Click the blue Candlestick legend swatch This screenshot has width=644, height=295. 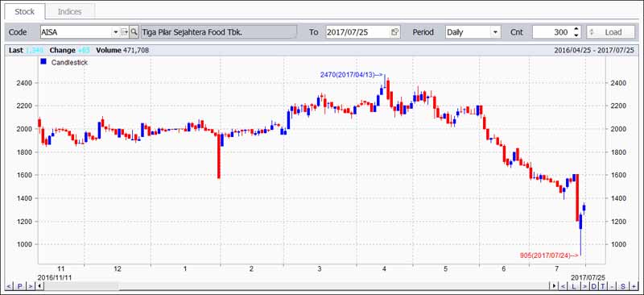click(x=43, y=62)
